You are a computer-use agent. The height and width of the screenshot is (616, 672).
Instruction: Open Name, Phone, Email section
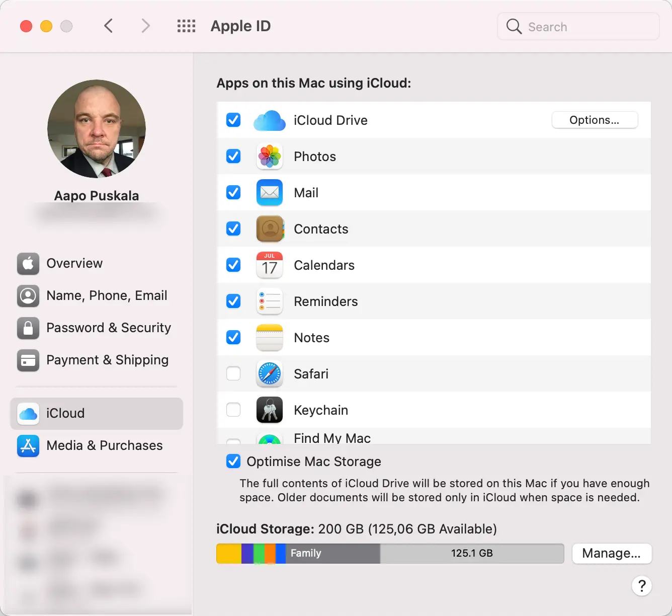pos(97,296)
